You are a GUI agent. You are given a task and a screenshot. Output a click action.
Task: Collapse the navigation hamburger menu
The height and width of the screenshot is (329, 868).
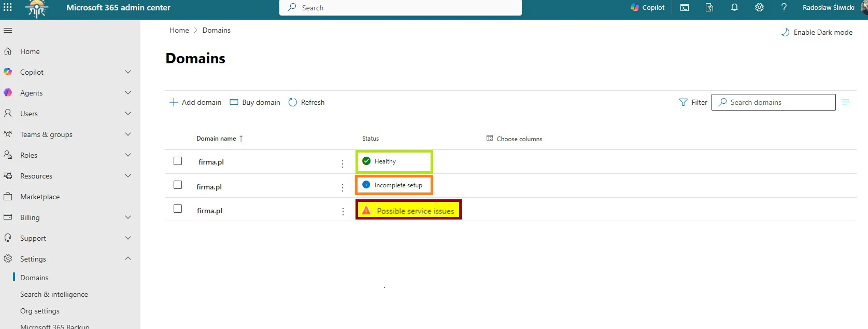click(8, 31)
